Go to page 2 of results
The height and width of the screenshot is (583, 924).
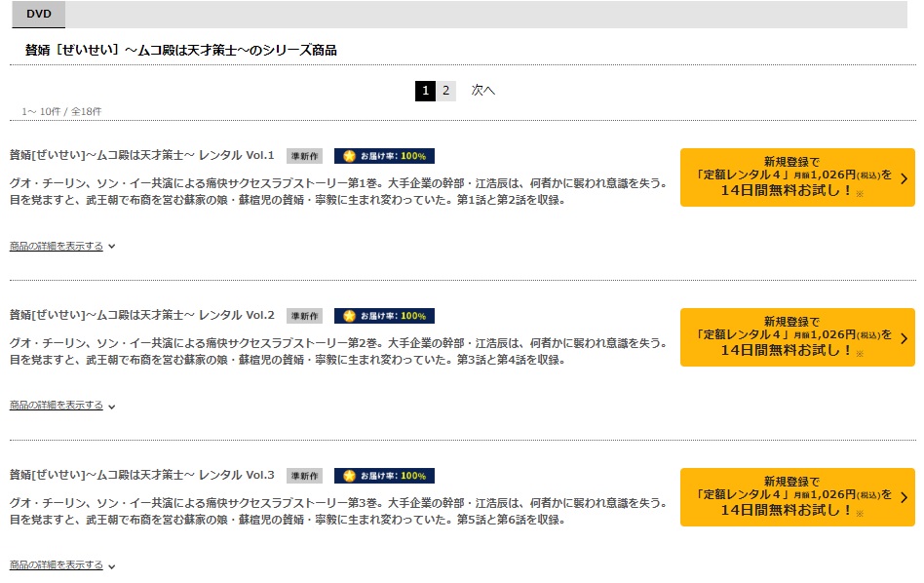(x=446, y=91)
